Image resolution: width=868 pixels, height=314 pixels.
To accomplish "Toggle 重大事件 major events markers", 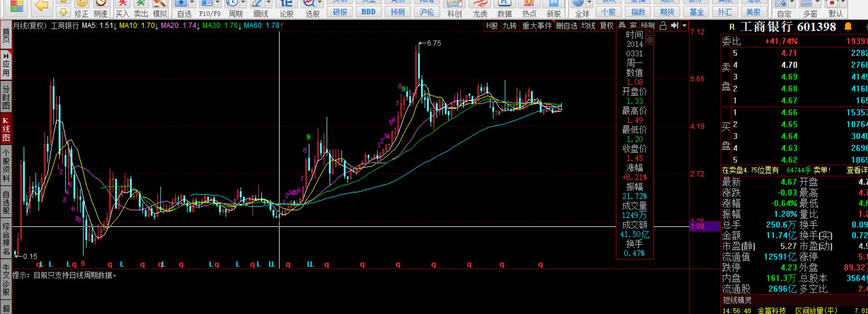I will (537, 26).
